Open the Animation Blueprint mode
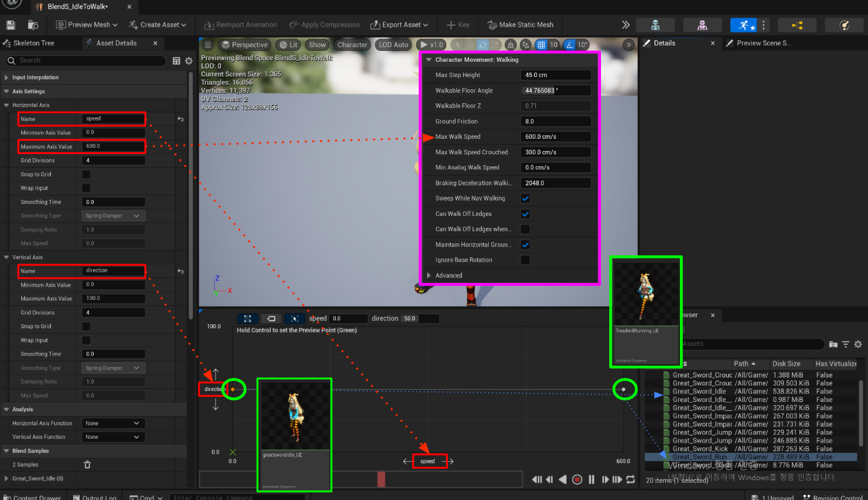Image resolution: width=868 pixels, height=500 pixels. [797, 25]
